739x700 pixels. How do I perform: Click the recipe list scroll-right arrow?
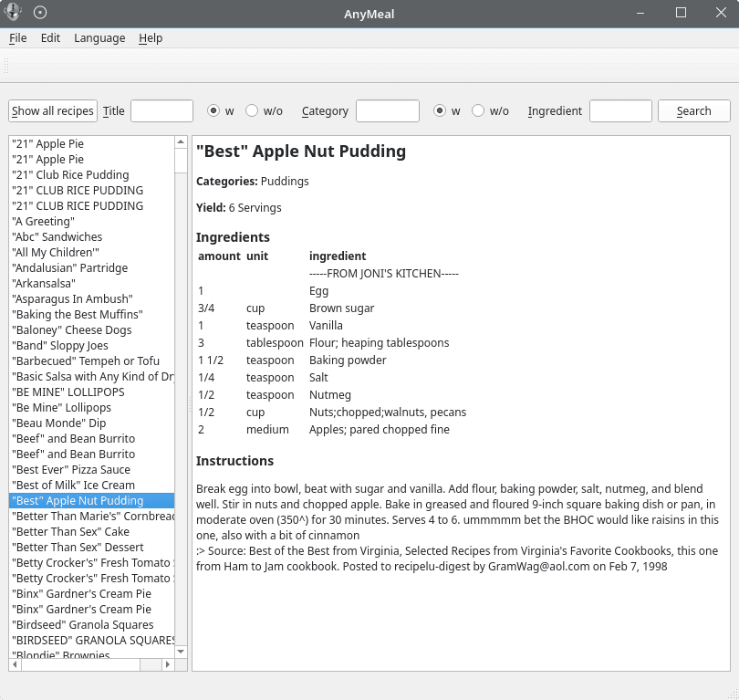pos(168,664)
